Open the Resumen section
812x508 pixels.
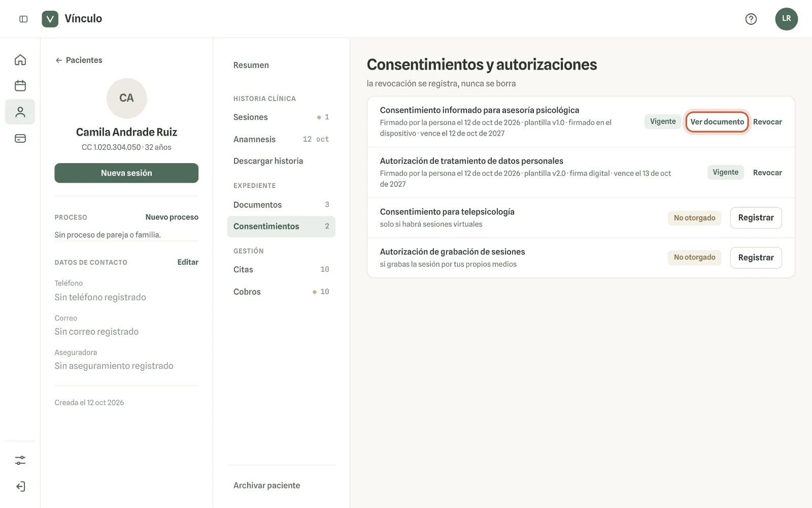(281, 65)
